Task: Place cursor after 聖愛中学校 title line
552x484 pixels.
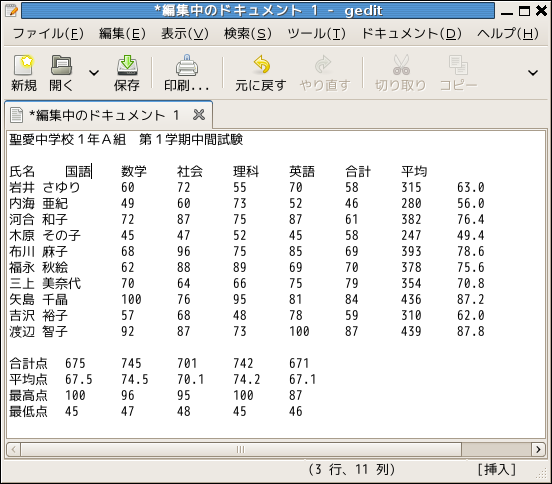Action: (244, 140)
